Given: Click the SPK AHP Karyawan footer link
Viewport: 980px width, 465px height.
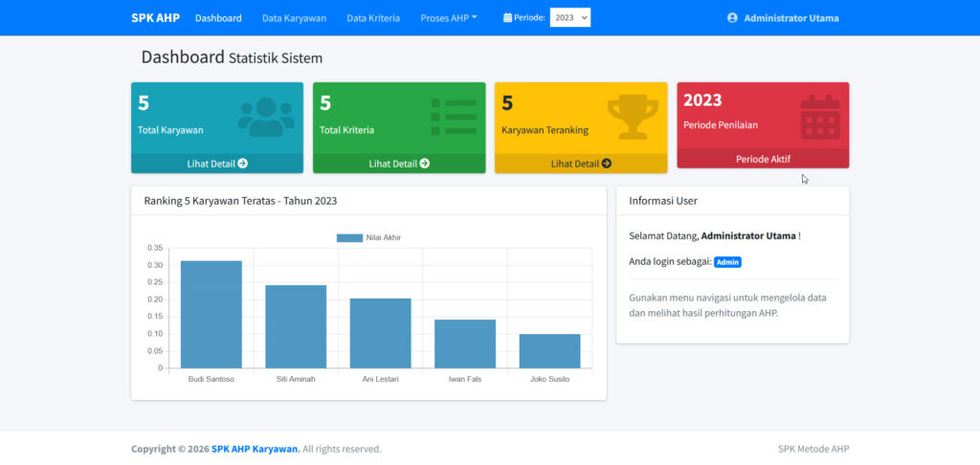Looking at the screenshot, I should click(x=256, y=449).
